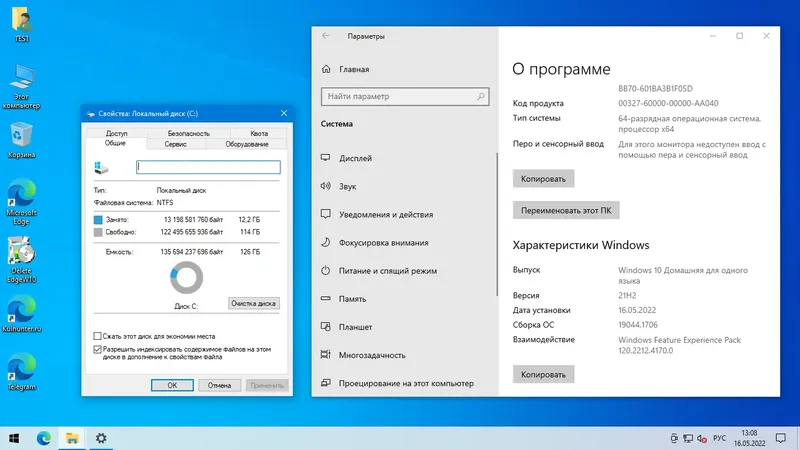Click version value 21H2

click(627, 295)
